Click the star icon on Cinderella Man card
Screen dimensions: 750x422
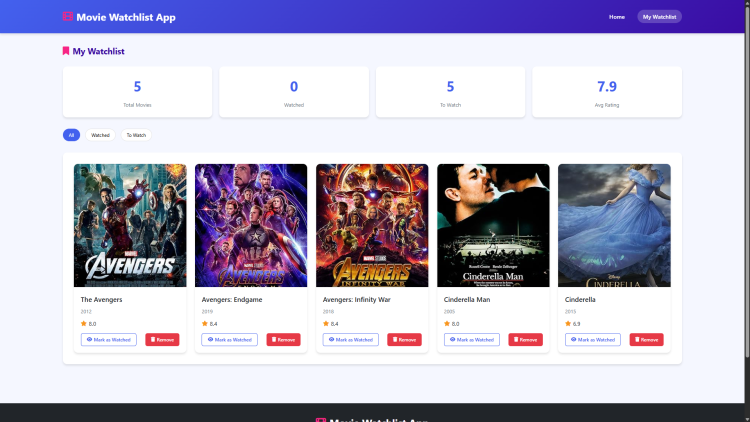pyautogui.click(x=447, y=324)
